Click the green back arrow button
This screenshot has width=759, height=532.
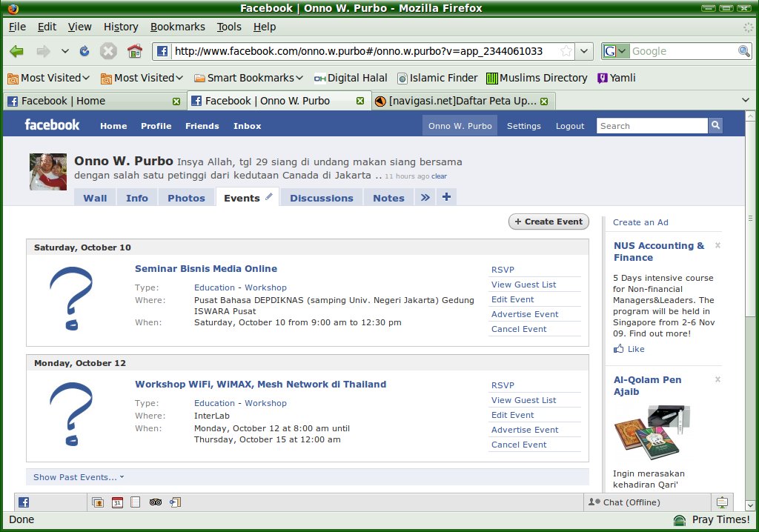click(17, 51)
